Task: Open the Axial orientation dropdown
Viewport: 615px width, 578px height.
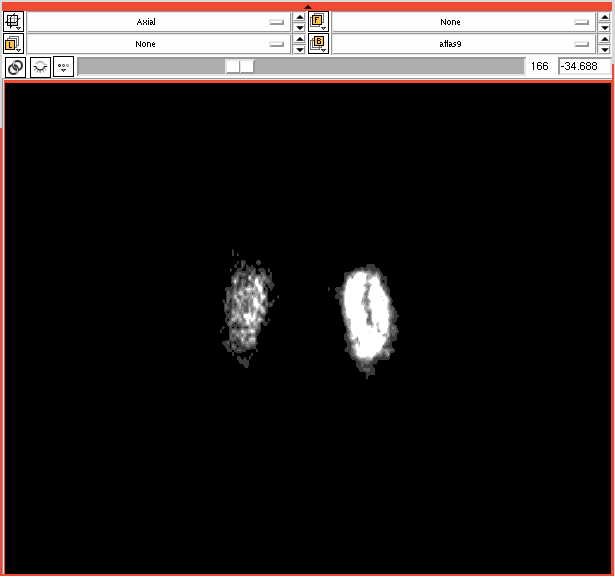Action: (158, 21)
